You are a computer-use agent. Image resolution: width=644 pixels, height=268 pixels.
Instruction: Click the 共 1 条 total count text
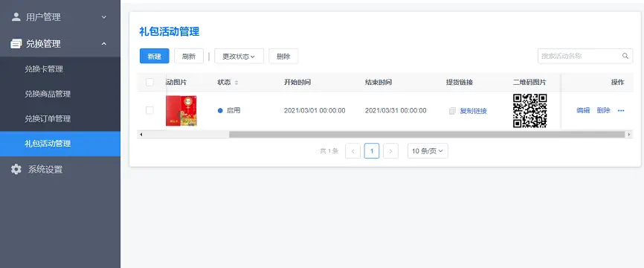pyautogui.click(x=329, y=151)
